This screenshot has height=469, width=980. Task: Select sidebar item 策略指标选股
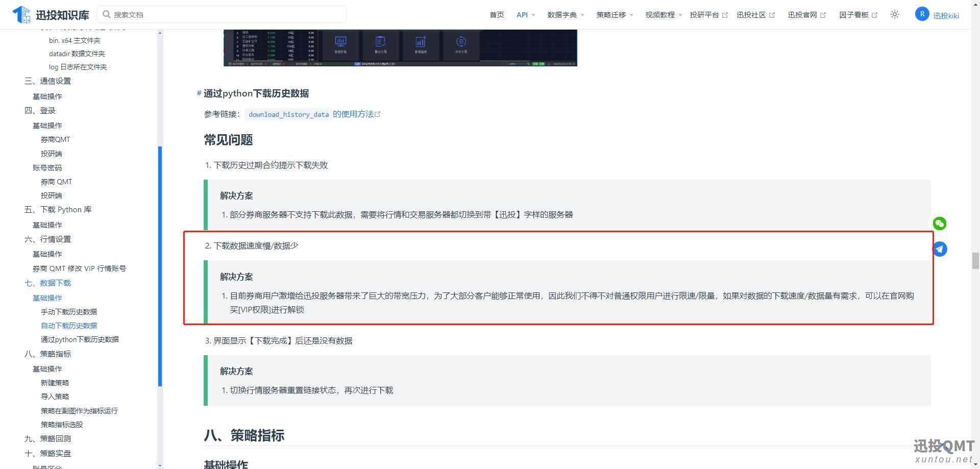tap(62, 425)
